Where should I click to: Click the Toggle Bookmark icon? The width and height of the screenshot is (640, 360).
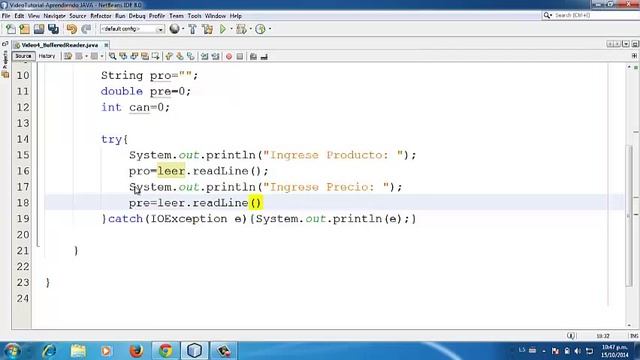pos(191,56)
